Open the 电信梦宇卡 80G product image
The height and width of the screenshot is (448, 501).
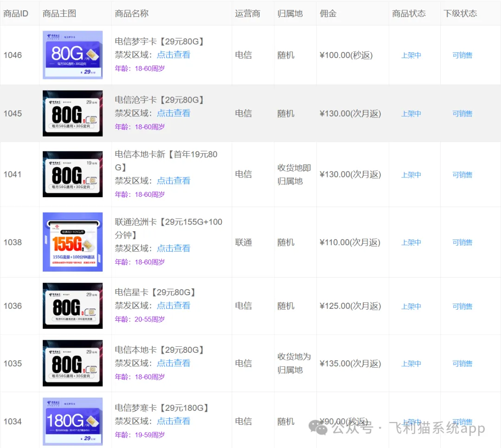(72, 55)
